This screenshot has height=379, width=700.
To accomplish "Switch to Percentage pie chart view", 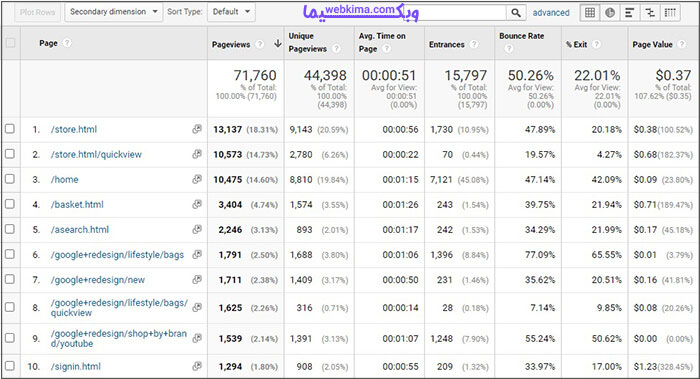I will click(x=610, y=12).
